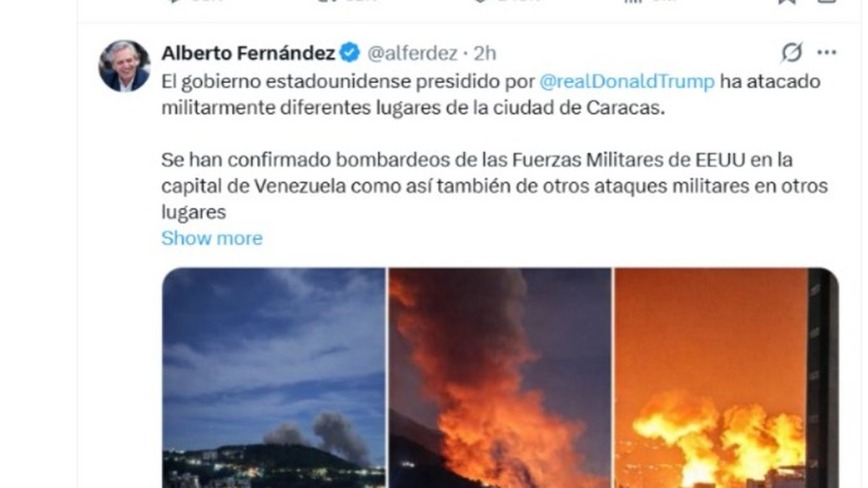
Task: Follow the @realDonaldTrump mention
Action: [627, 82]
